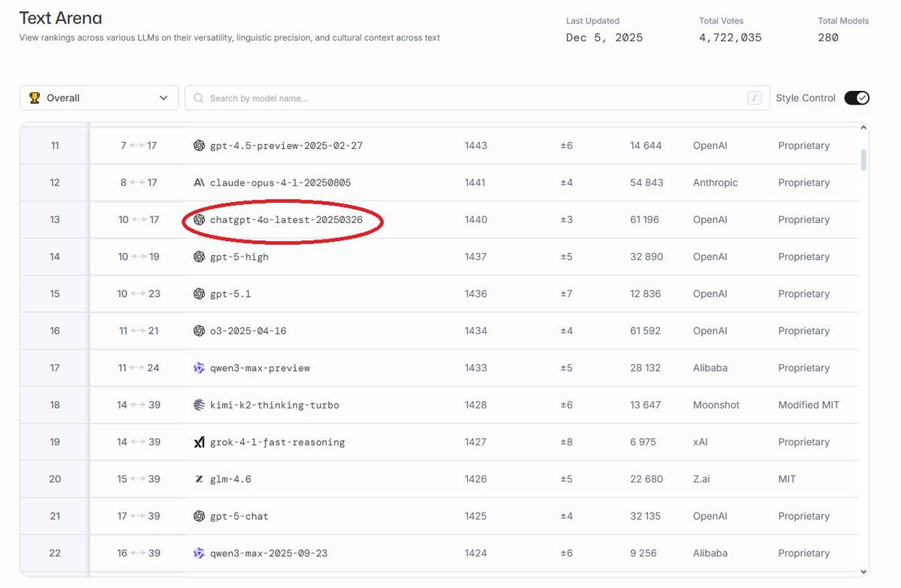Open the gpt-5.1 model link
The height and width of the screenshot is (588, 901).
pos(231,294)
